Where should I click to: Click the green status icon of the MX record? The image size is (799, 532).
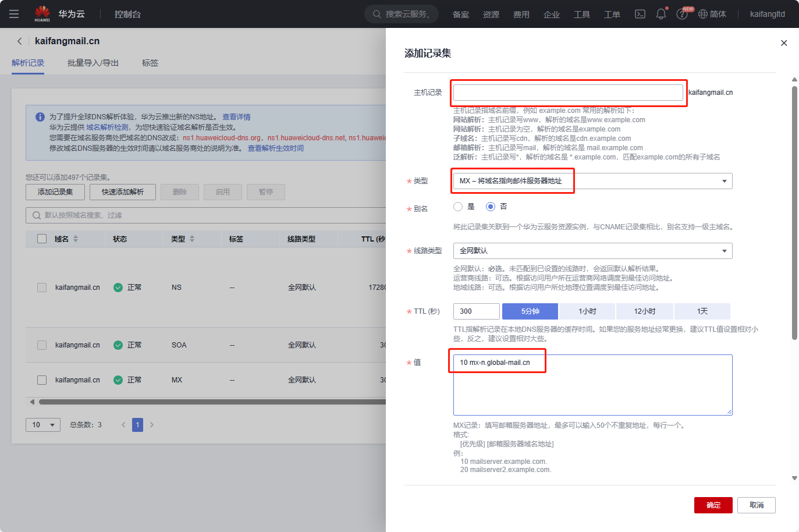click(118, 380)
